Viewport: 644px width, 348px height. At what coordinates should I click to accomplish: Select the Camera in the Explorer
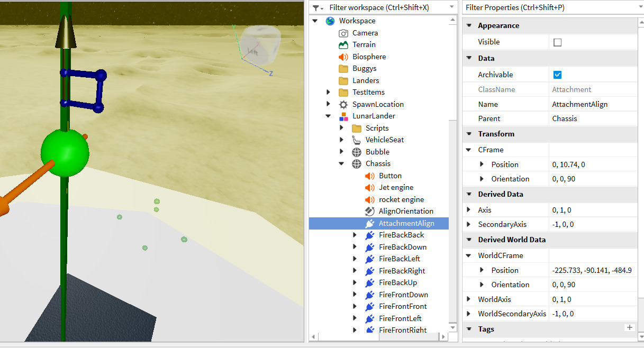pos(364,32)
